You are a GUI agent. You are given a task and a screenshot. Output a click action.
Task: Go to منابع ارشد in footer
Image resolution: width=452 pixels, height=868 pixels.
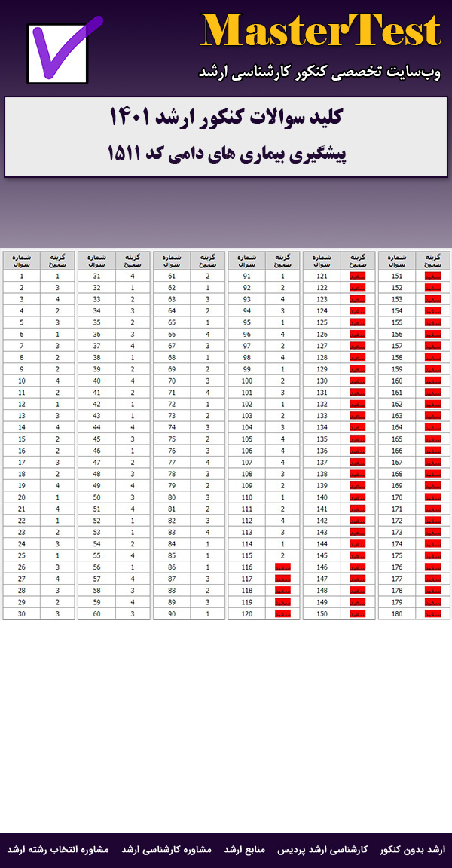coord(266,849)
